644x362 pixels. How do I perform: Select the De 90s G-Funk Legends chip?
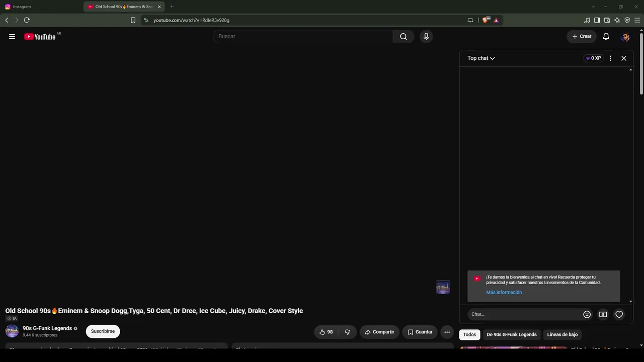512,334
